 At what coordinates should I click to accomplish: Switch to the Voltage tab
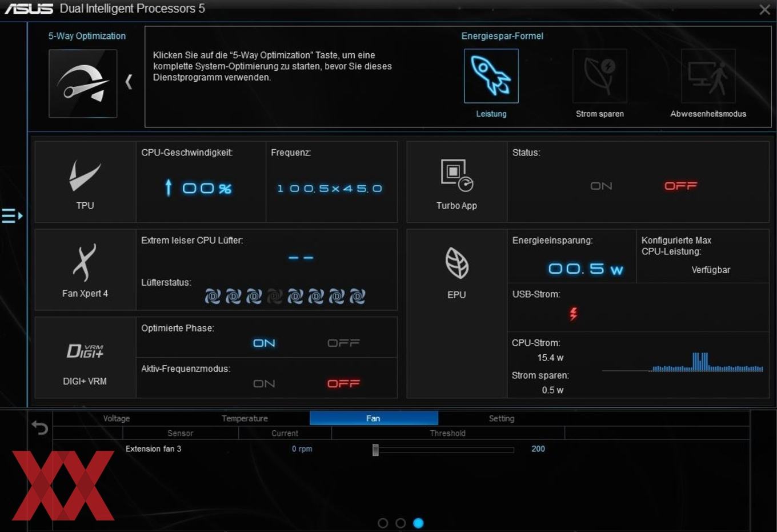point(117,418)
